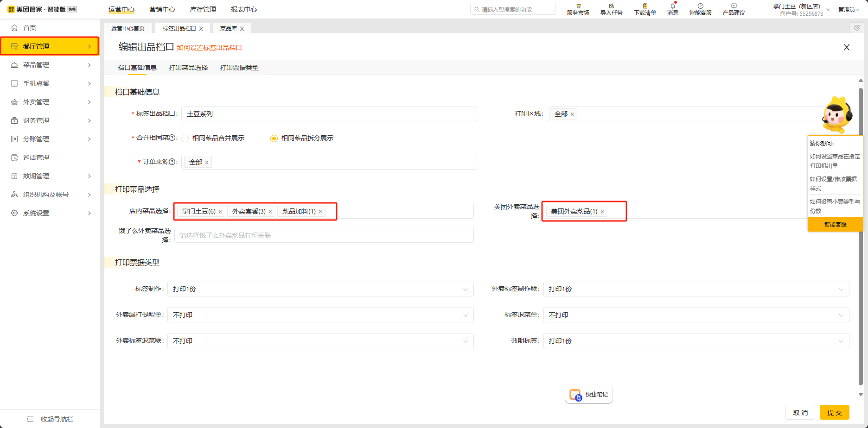Click the 快捷笔记 floating icon
Viewport: 868px width, 428px height.
575,395
